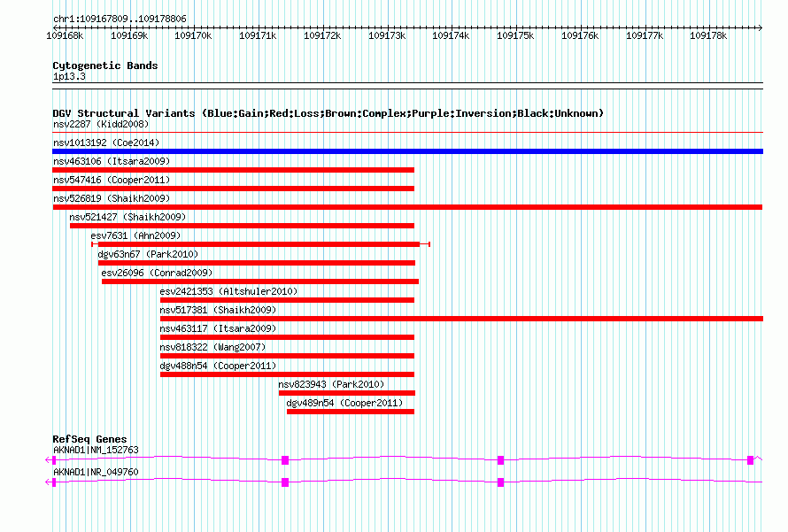Click the esv7631 (Ahn2009) variant label

point(135,235)
